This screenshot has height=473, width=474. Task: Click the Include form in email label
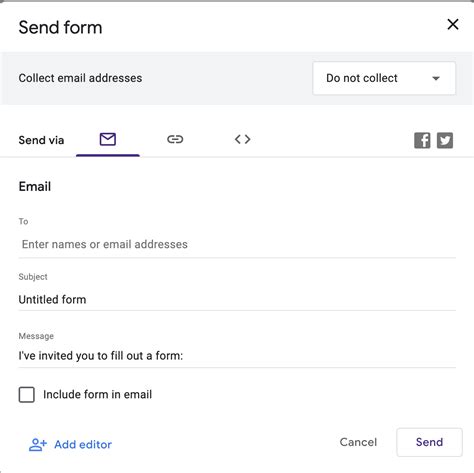97,395
